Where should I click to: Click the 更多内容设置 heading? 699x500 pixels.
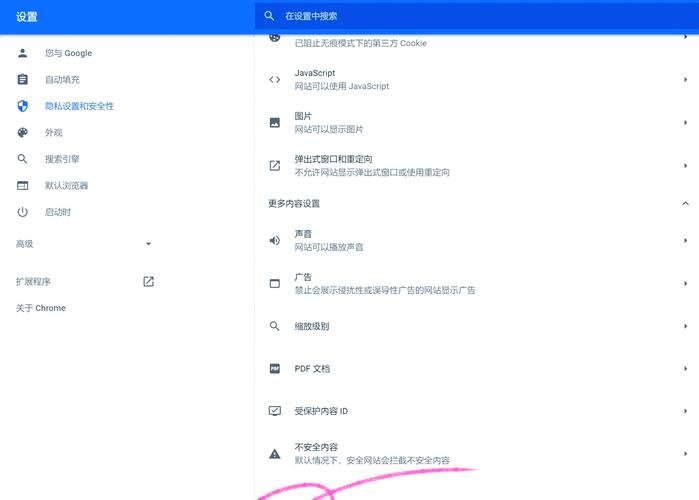[x=294, y=204]
